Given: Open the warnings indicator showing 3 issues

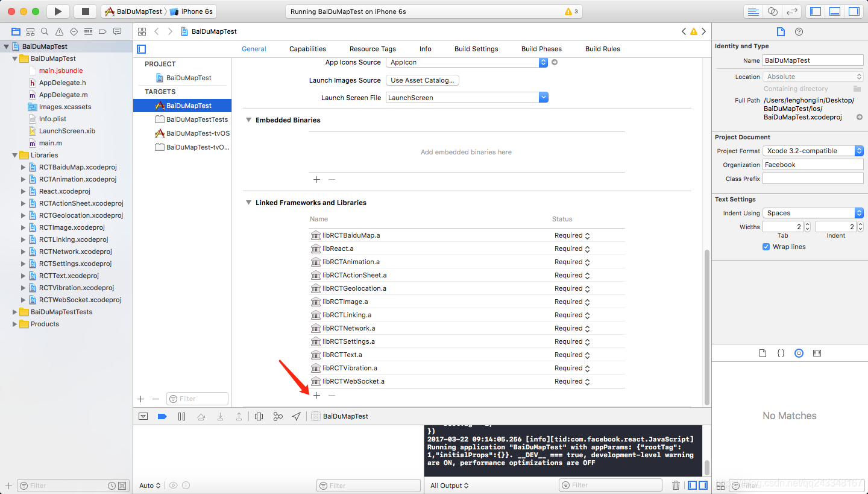Looking at the screenshot, I should 571,11.
